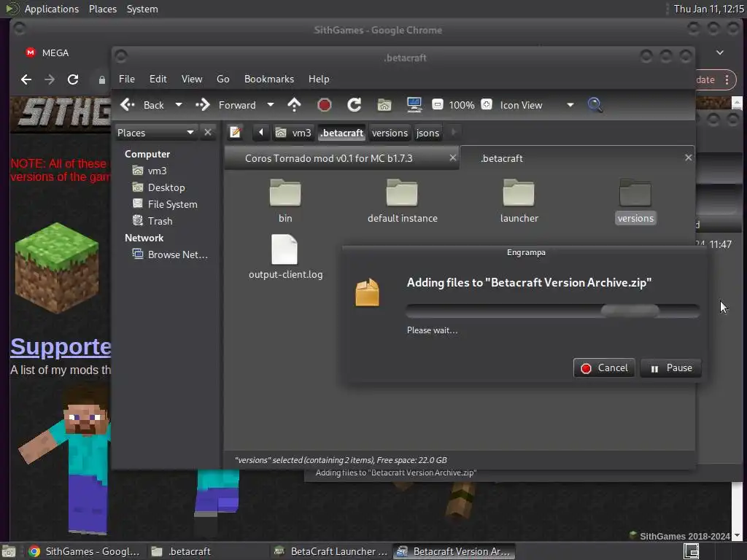747x560 pixels.
Task: Open the Bookmarks menu
Action: coord(269,79)
